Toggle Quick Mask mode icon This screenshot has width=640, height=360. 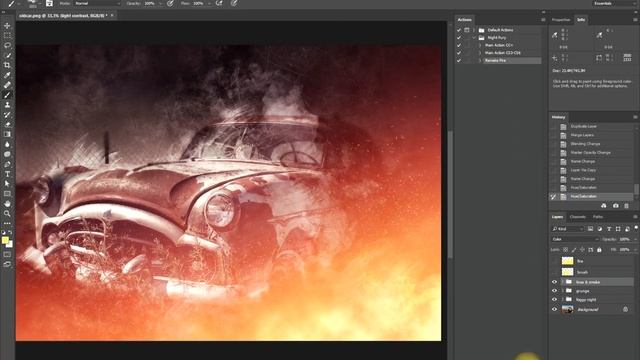tap(7, 254)
